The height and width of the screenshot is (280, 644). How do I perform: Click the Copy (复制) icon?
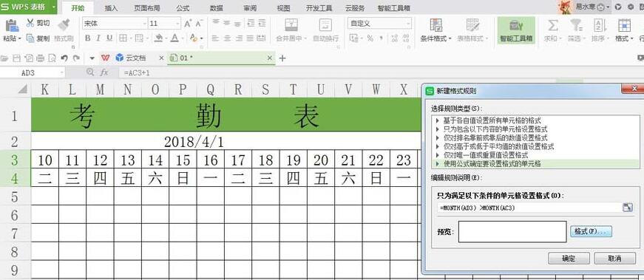[x=30, y=38]
